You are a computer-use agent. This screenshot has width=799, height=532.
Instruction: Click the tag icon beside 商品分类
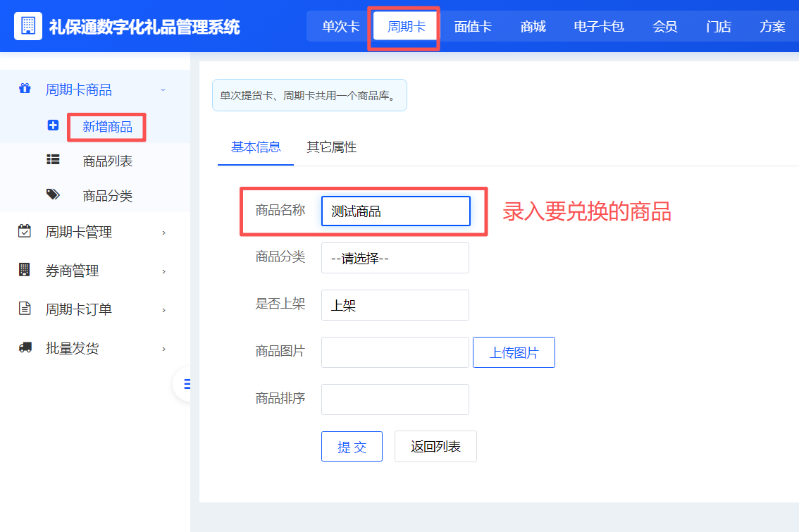point(53,195)
